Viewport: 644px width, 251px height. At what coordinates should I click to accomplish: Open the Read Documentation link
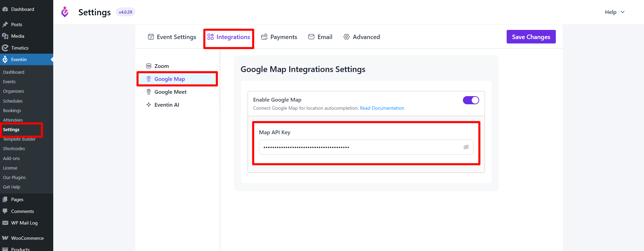tap(382, 108)
